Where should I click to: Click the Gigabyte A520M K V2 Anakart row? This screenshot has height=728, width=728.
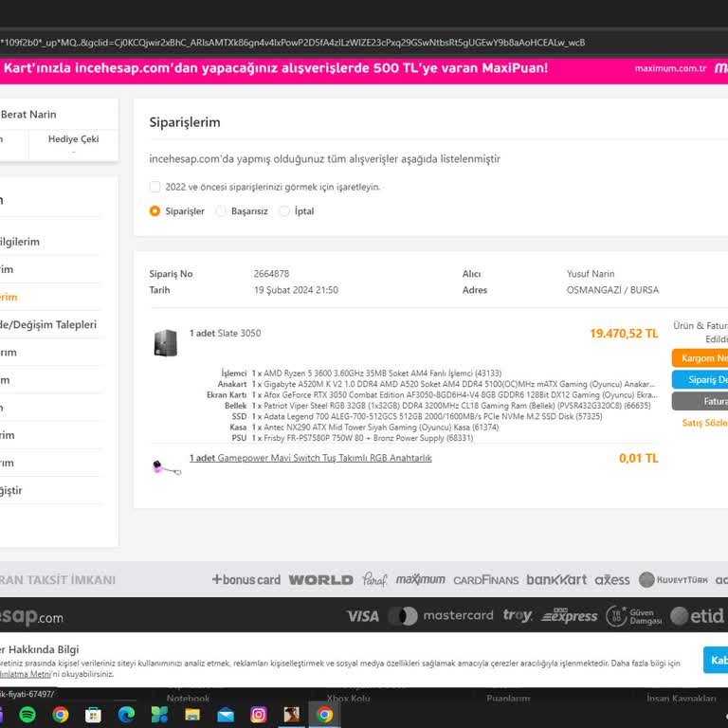point(436,384)
